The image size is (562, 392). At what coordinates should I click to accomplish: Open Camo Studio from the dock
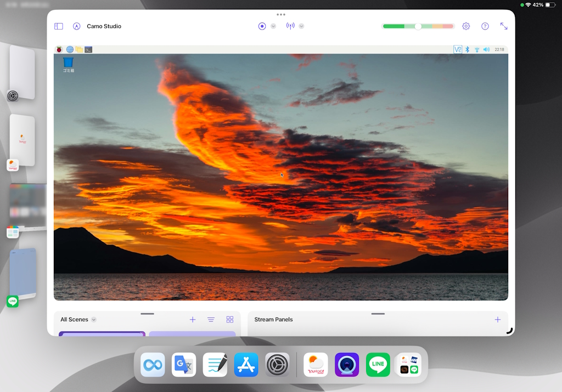[347, 365]
